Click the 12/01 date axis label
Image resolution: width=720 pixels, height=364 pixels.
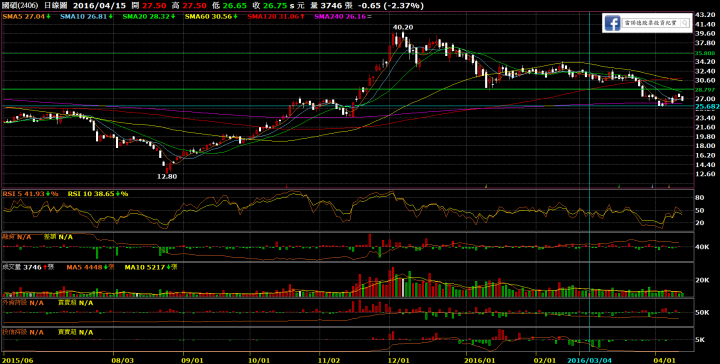[399, 359]
